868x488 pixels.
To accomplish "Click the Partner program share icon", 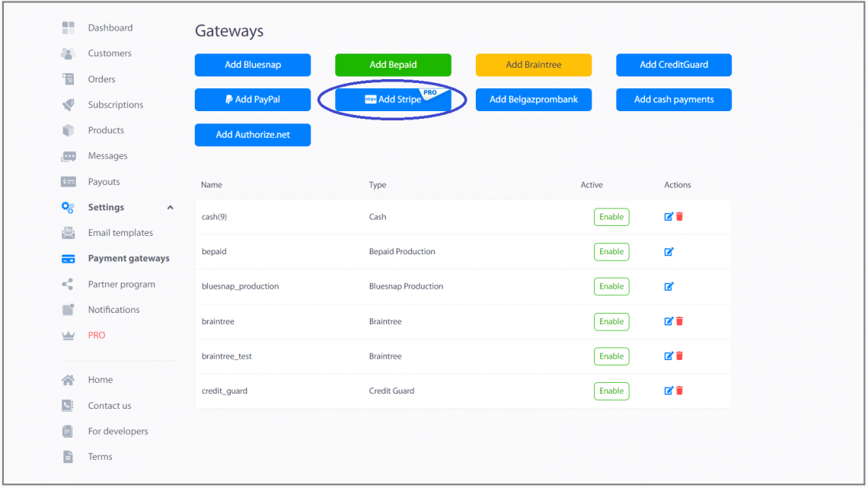I will click(68, 285).
